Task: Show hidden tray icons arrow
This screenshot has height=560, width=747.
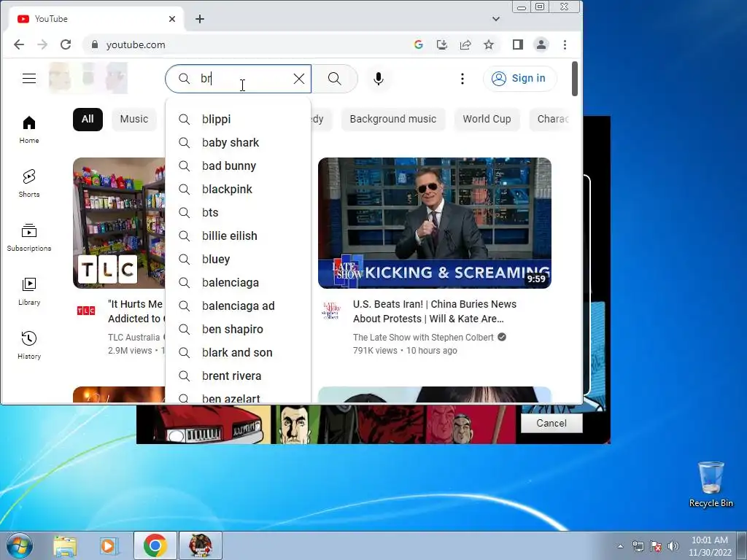Action: [620, 546]
